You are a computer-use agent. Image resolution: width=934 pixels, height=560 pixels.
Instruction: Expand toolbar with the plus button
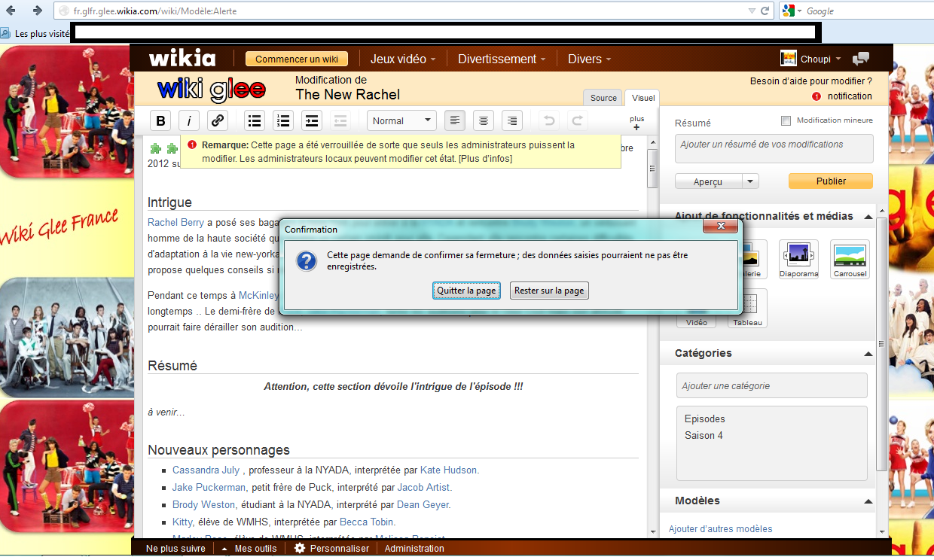click(x=636, y=123)
